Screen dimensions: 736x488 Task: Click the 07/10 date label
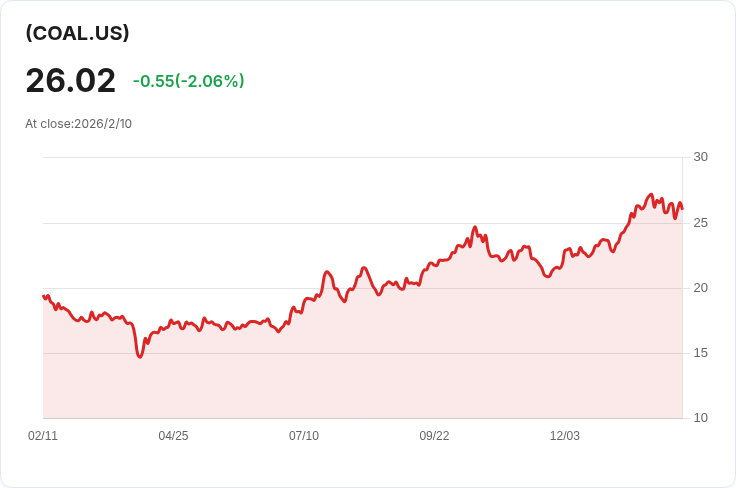pos(304,436)
